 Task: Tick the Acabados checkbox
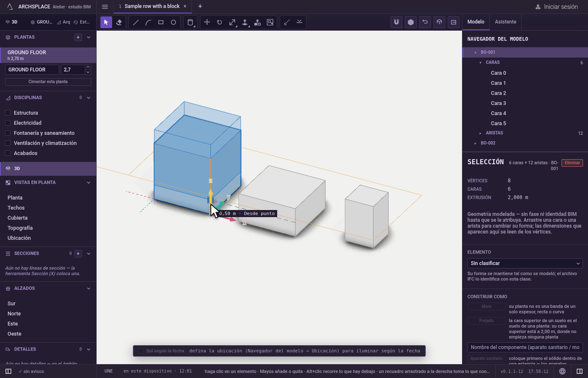(8, 153)
